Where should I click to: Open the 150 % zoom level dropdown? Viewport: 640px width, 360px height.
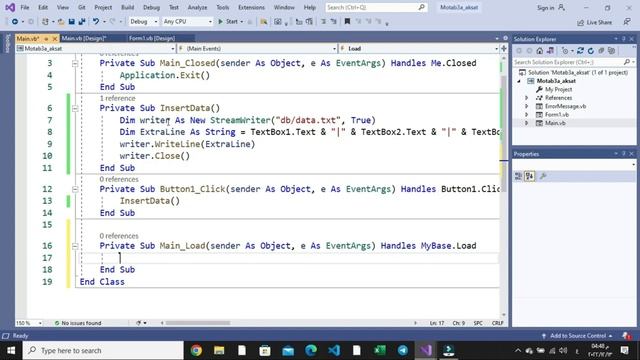pyautogui.click(x=29, y=323)
